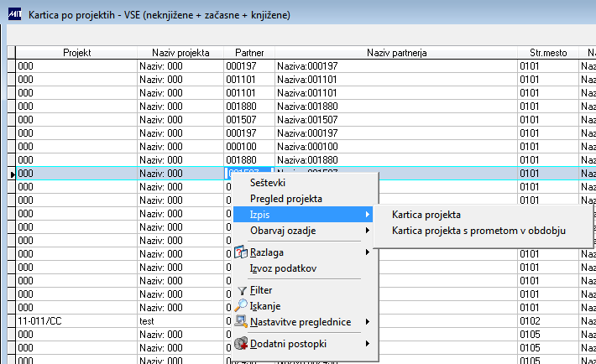The image size is (596, 364).
Task: Click the Iskanje menu label
Action: click(x=265, y=306)
